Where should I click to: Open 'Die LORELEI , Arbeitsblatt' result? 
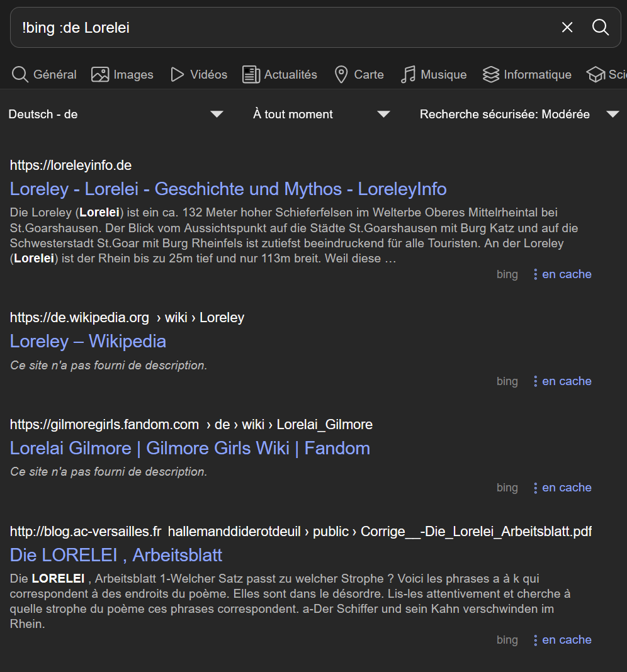(116, 555)
